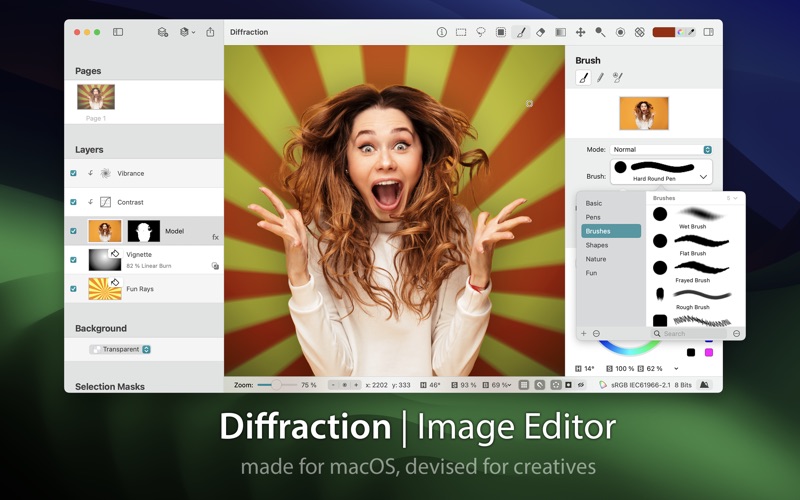Image resolution: width=800 pixels, height=500 pixels.
Task: Open the Transparent background dropdown
Action: (120, 349)
